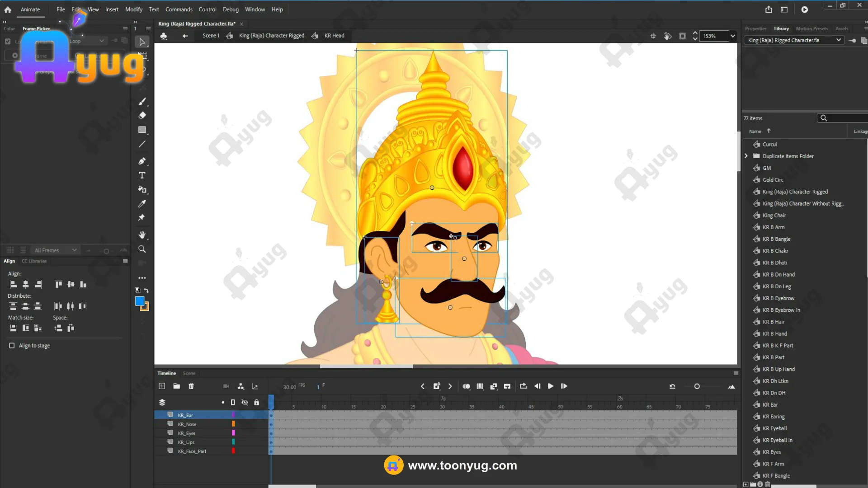Screen dimensions: 868x488
Task: Open the stage zoom 153% dropdown
Action: (x=732, y=36)
